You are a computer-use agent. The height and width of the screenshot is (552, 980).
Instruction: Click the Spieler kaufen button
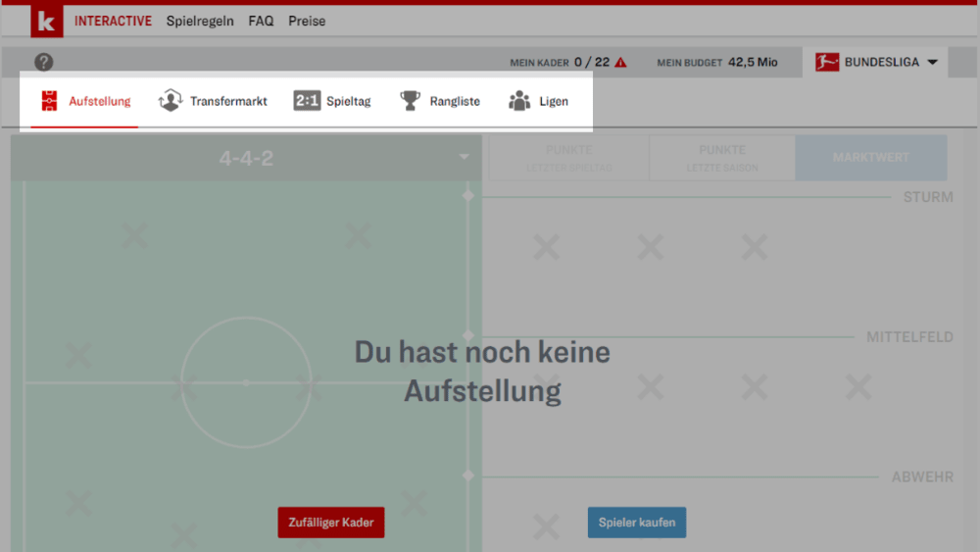(637, 522)
